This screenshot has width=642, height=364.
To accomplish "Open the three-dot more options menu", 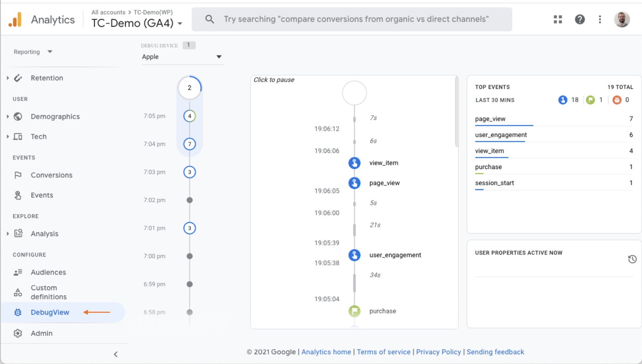I will [x=600, y=19].
